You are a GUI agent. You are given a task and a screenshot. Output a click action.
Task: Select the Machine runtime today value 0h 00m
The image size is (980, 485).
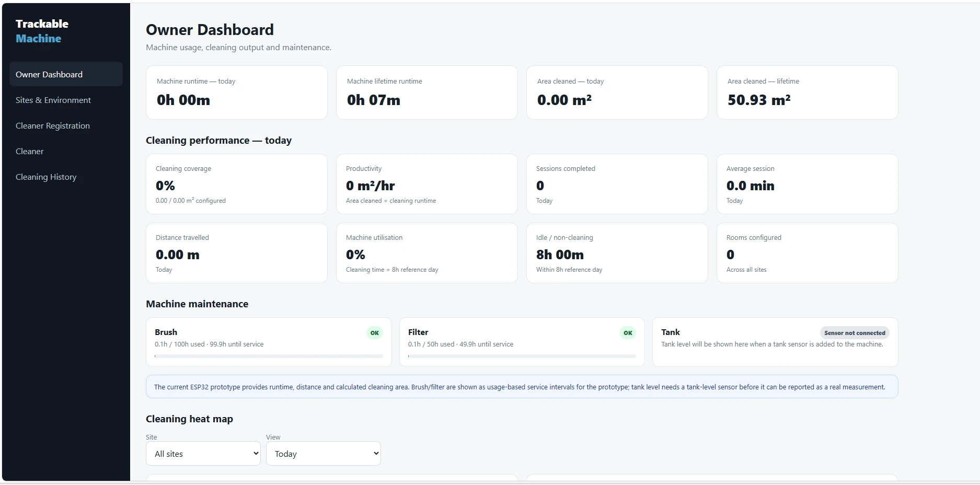(x=183, y=100)
